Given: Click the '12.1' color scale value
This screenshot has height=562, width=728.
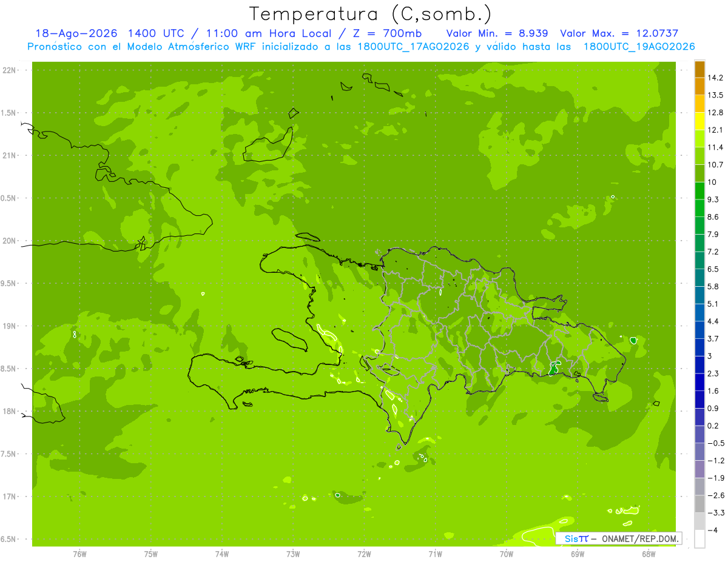Looking at the screenshot, I should click(716, 130).
